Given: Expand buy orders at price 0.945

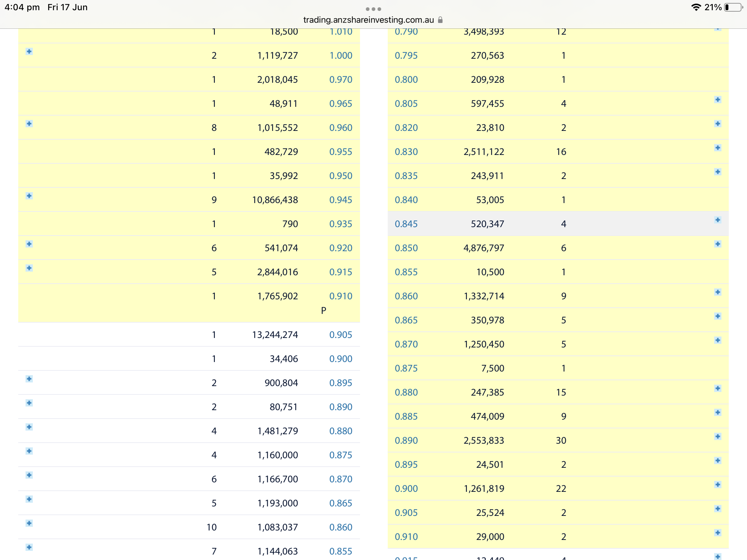Looking at the screenshot, I should (x=29, y=196).
